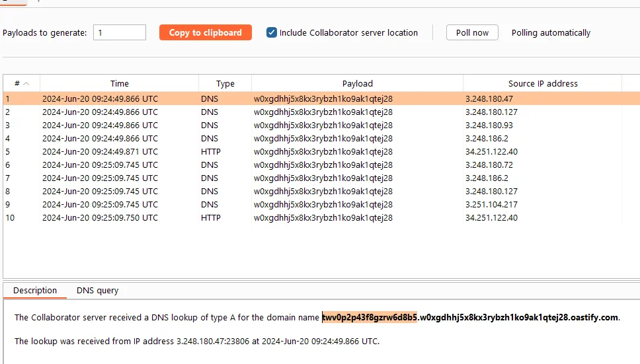Click the Polling automatically status text
The height and width of the screenshot is (364, 640).
pyautogui.click(x=551, y=32)
